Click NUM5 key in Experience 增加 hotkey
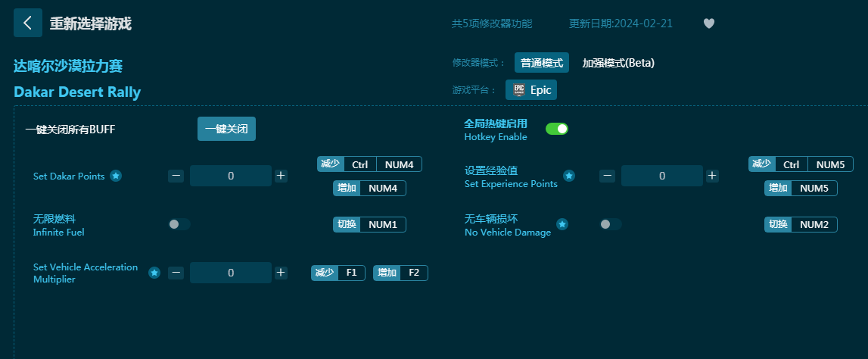 click(814, 189)
